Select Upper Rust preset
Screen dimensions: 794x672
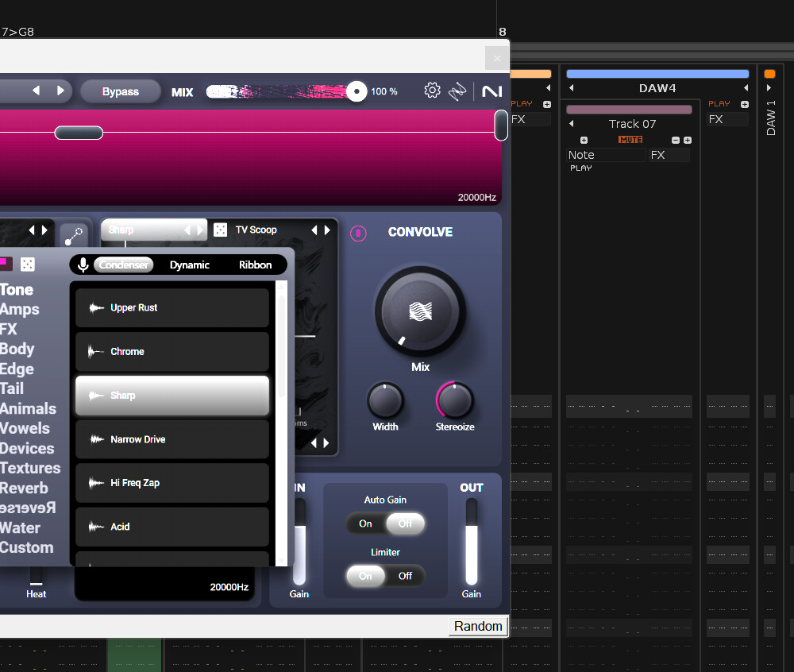coord(172,308)
